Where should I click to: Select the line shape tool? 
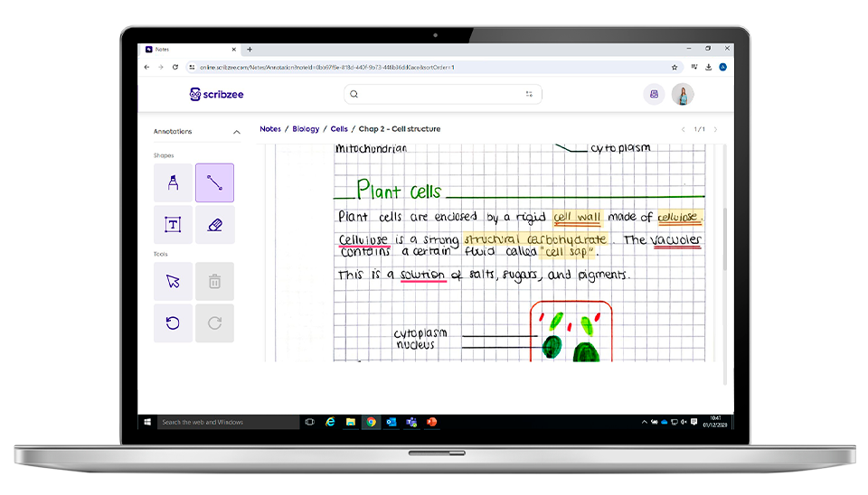coord(215,182)
